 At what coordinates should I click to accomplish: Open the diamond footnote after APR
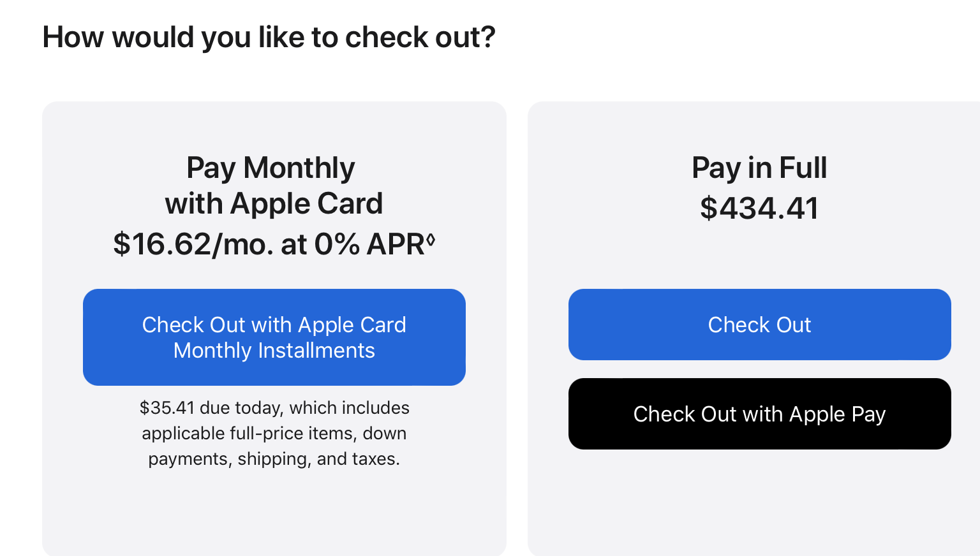click(431, 240)
